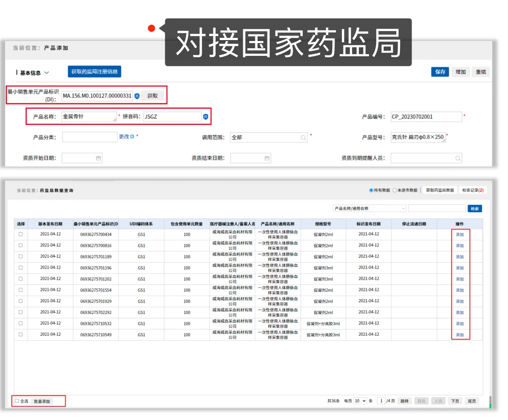Click the 保存 button
Viewport: 508px width, 420px height.
point(440,72)
